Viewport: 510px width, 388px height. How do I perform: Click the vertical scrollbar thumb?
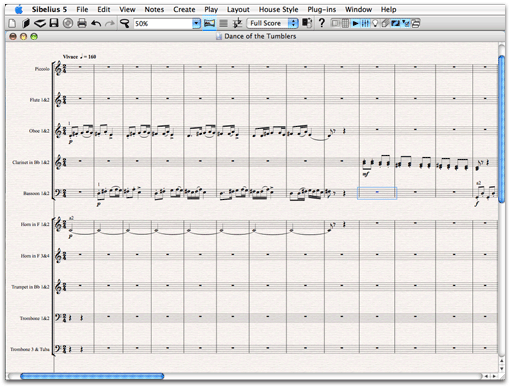click(502, 129)
